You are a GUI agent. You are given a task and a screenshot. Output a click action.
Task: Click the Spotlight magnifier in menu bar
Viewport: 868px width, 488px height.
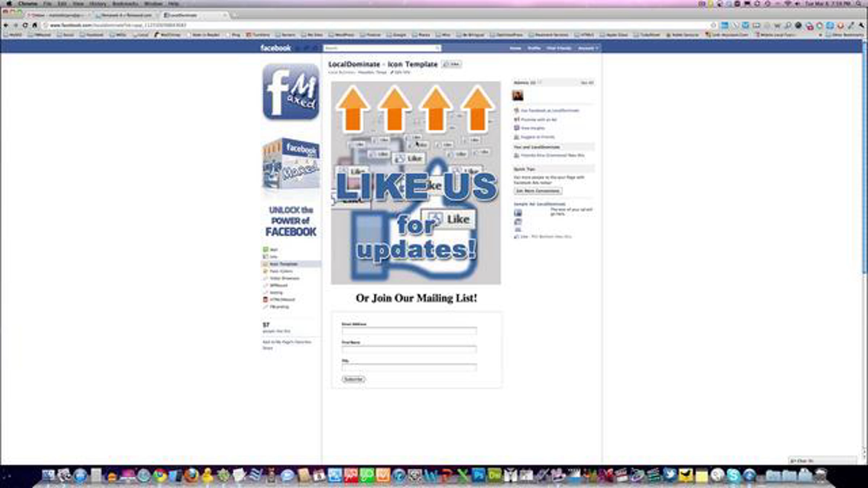(859, 4)
